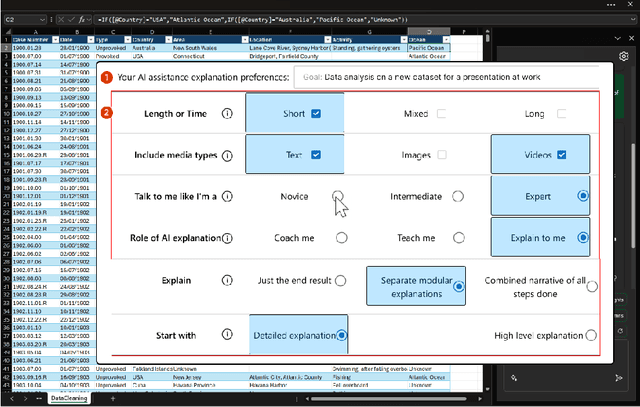Image resolution: width=640 pixels, height=407 pixels.
Task: Select Just the end result option
Action: (x=341, y=281)
